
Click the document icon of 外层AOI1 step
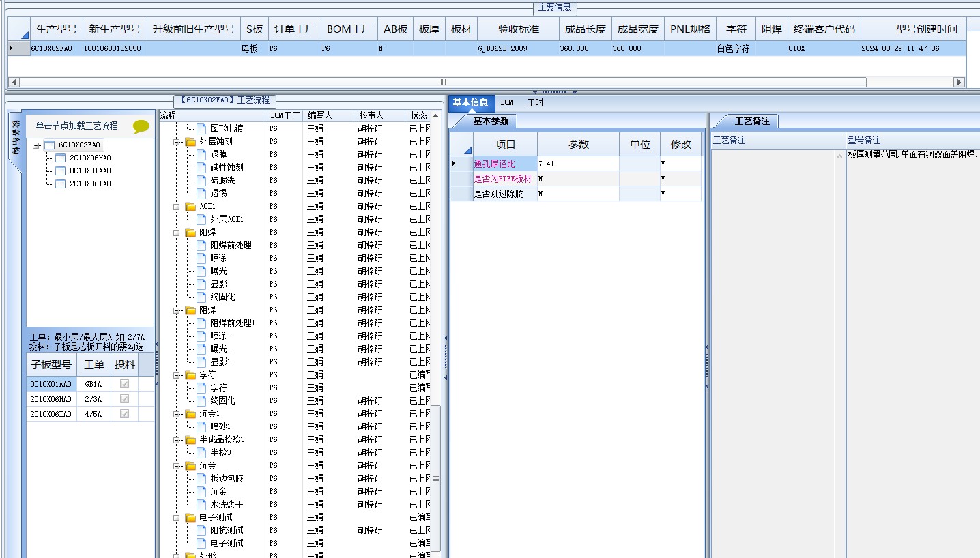coord(201,219)
